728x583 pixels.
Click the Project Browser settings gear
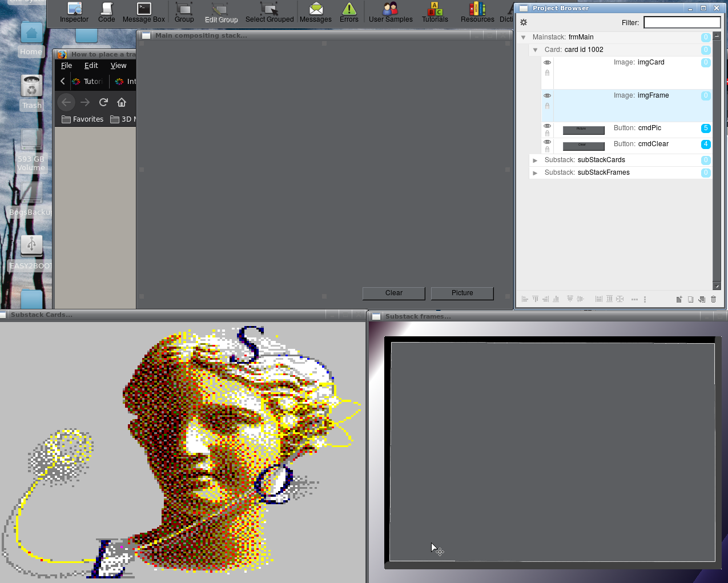tap(524, 22)
